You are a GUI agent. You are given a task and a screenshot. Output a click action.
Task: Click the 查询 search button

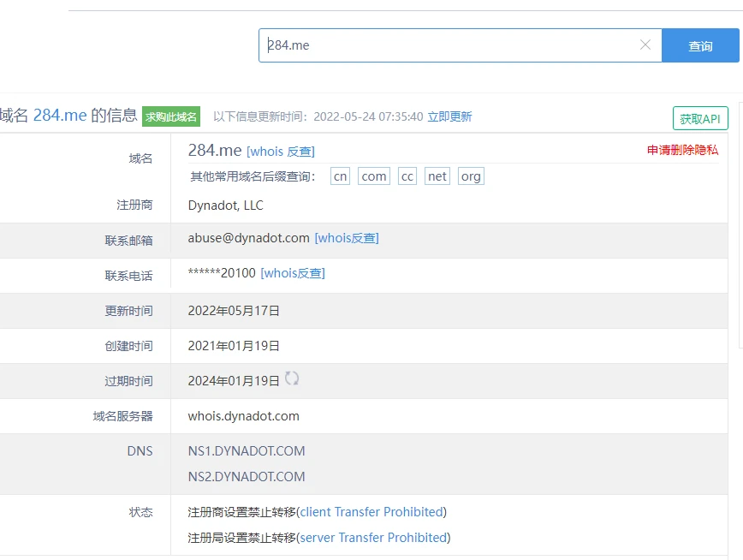700,46
